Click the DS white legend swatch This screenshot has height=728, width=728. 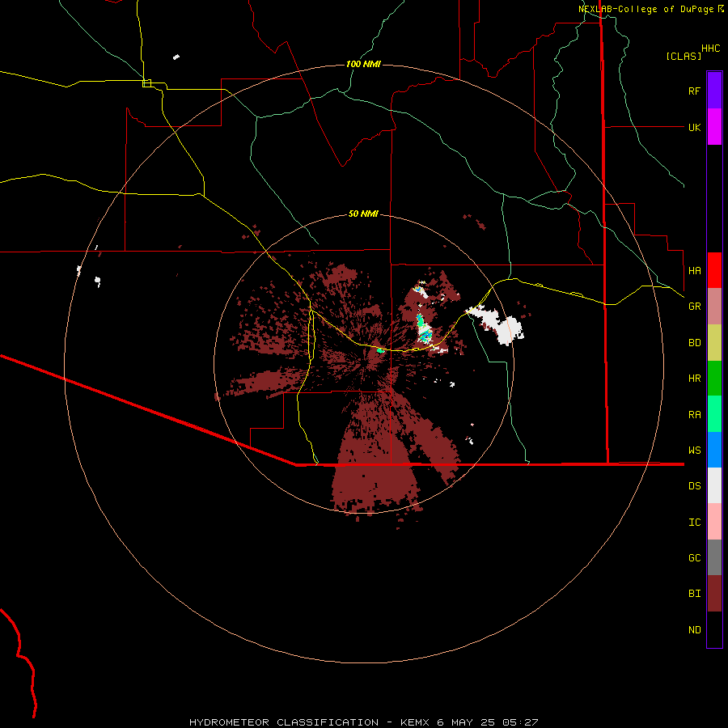[x=714, y=485]
